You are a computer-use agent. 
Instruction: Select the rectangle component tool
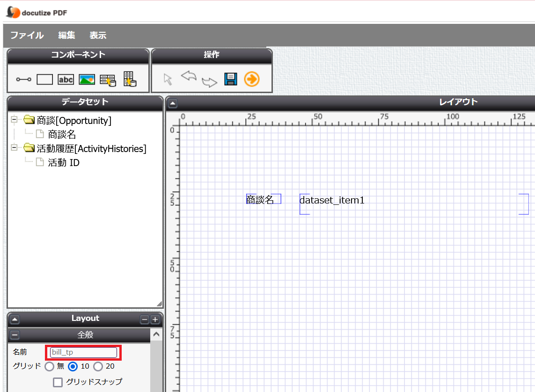click(44, 80)
